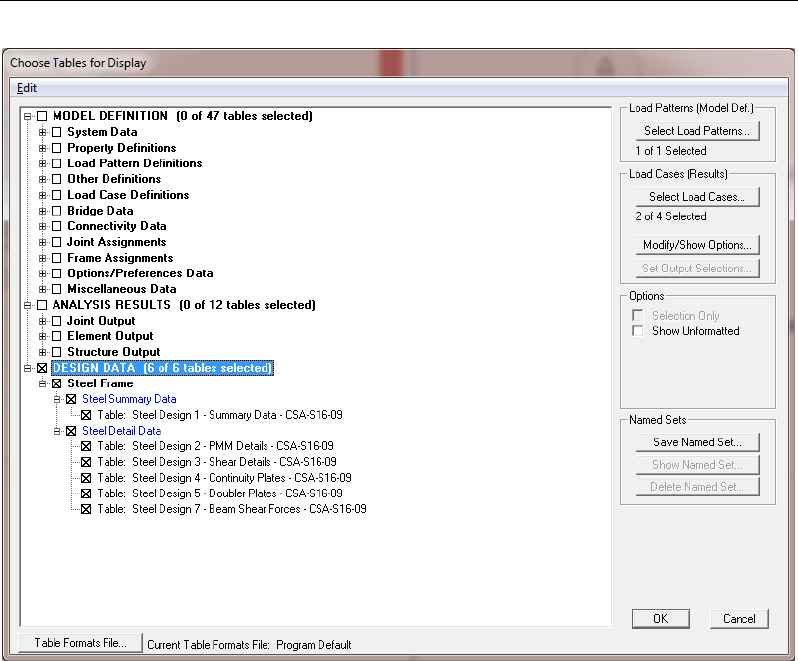Viewport: 798px width, 661px height.
Task: Check the Property Definitions checkbox
Action: coord(56,148)
